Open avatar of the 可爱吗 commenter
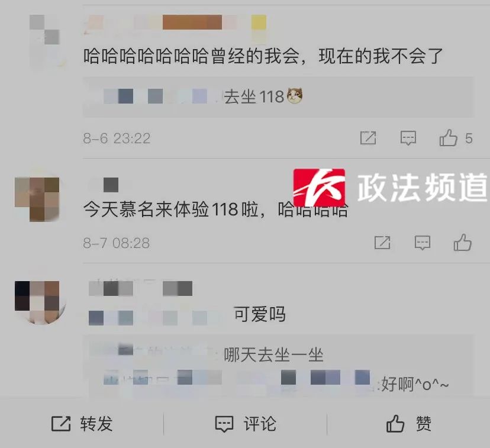Screen dimensions: 490x448 point(39,302)
